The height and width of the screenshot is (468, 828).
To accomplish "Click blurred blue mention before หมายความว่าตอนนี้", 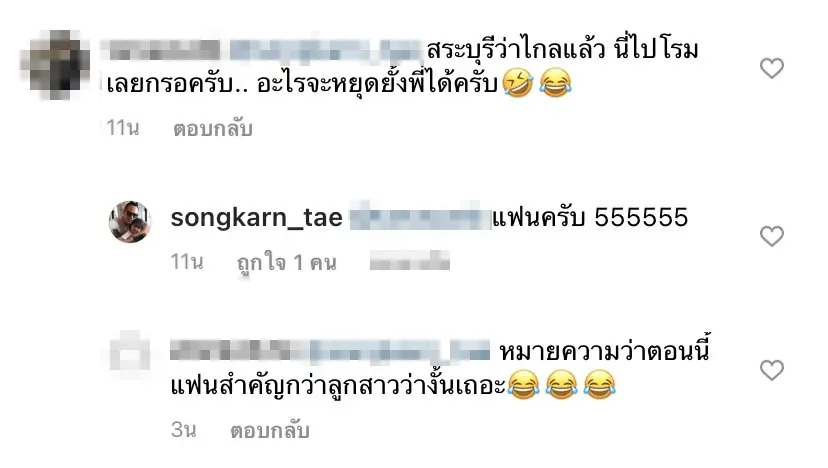I will click(400, 352).
